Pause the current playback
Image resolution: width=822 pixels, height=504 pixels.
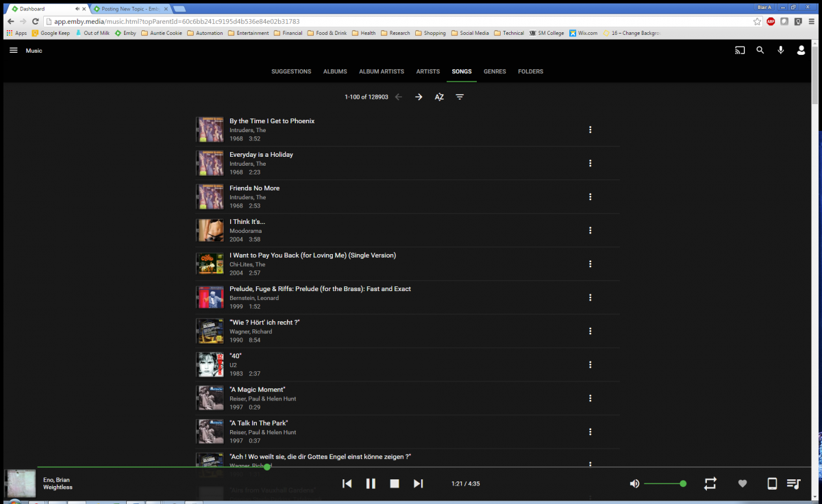pyautogui.click(x=371, y=483)
